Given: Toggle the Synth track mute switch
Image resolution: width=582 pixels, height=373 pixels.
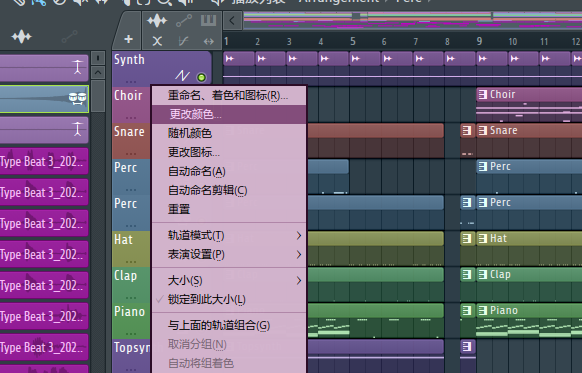Looking at the screenshot, I should coord(202,77).
